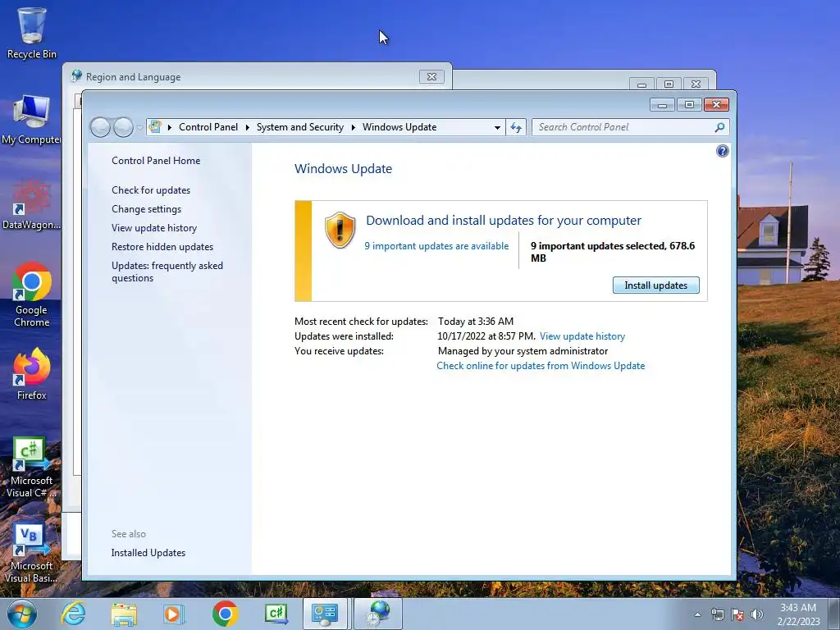The image size is (840, 630).
Task: Select System and Security in the breadcrumb
Action: pos(300,127)
